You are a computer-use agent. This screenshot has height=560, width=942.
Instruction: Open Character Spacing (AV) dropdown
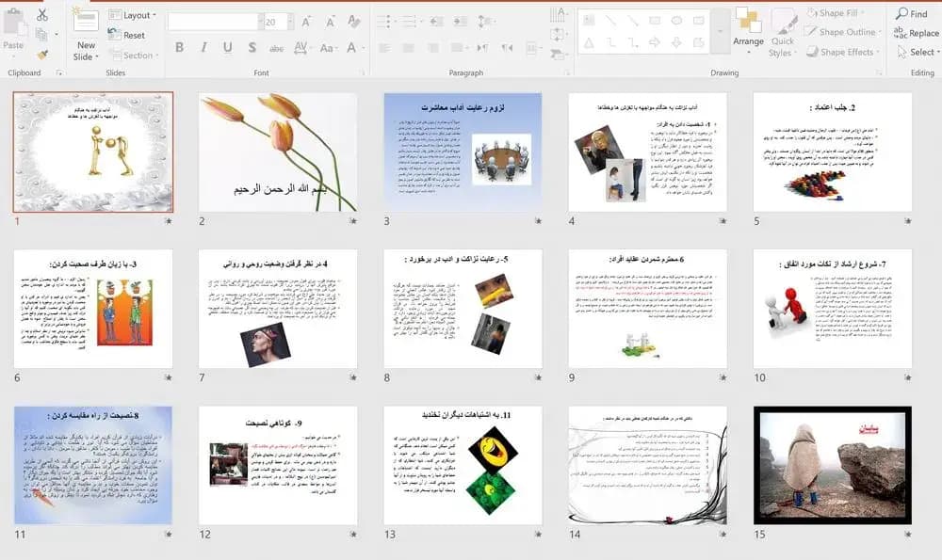pyautogui.click(x=301, y=48)
